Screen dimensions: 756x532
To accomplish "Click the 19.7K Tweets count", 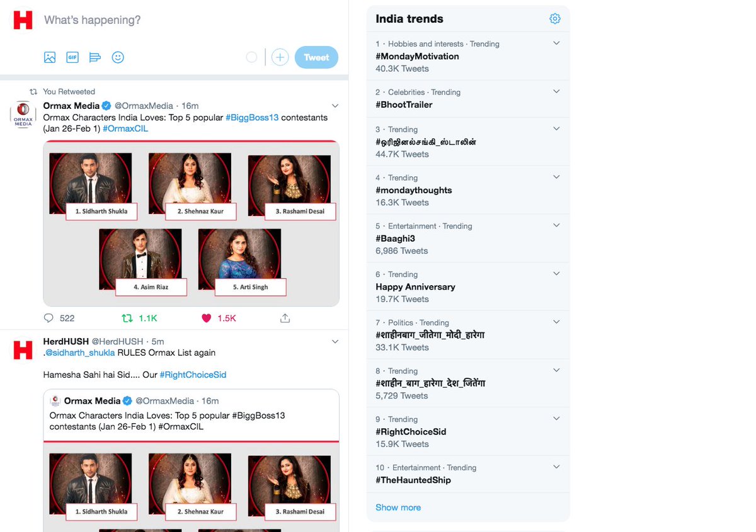I will point(402,299).
